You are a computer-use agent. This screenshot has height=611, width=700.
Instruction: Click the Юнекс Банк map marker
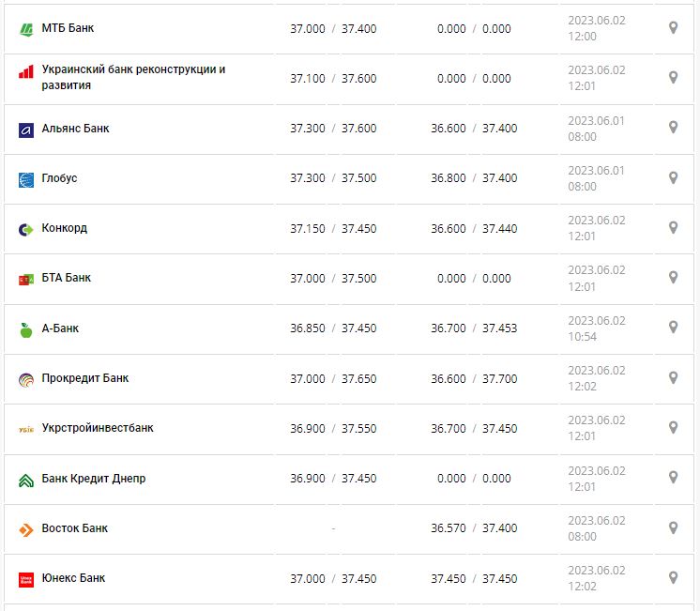click(673, 577)
